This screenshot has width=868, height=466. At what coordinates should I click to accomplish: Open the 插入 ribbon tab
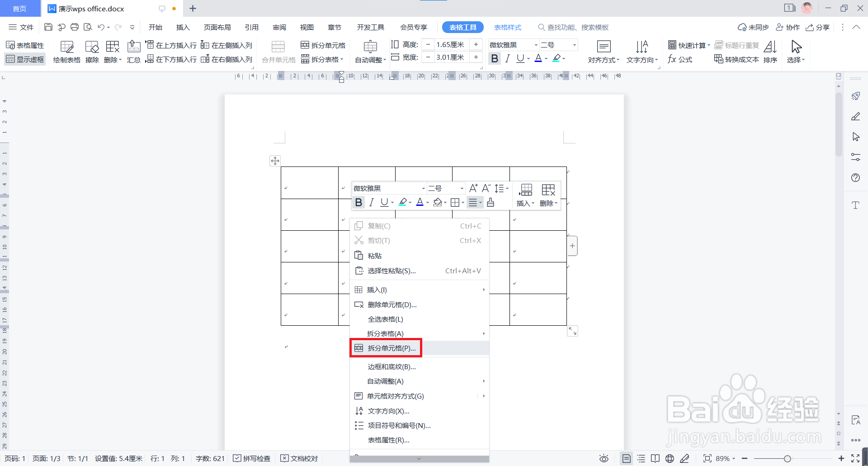pos(183,27)
